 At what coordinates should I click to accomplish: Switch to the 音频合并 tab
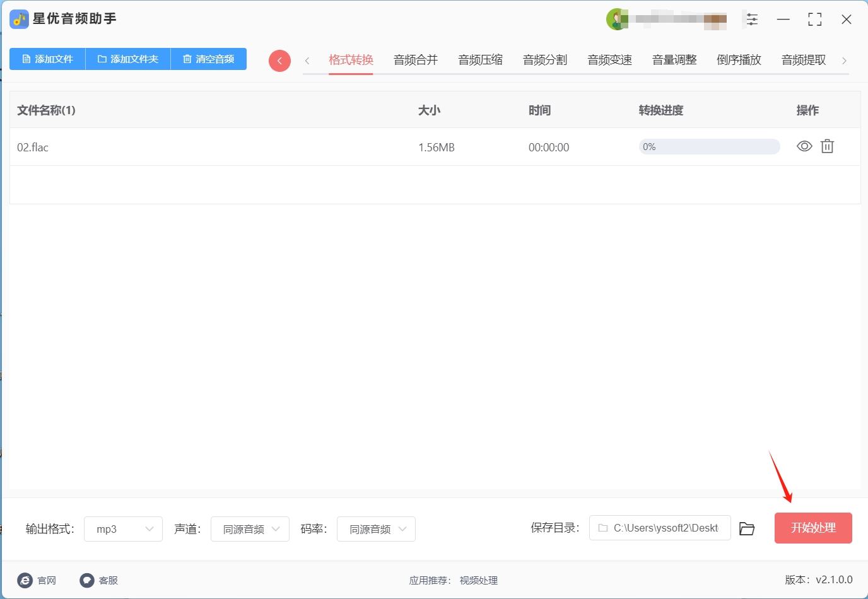point(416,60)
